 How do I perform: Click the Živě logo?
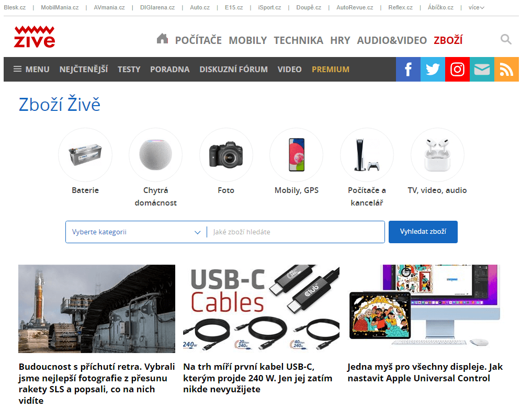(x=35, y=37)
